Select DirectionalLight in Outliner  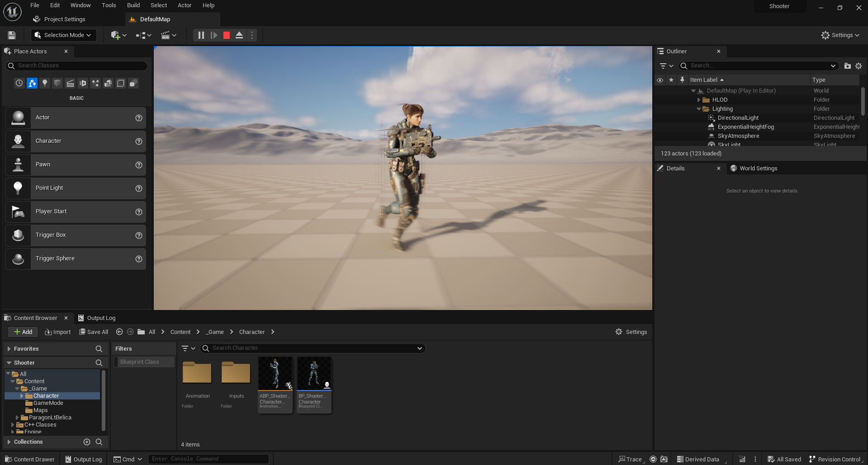[738, 118]
